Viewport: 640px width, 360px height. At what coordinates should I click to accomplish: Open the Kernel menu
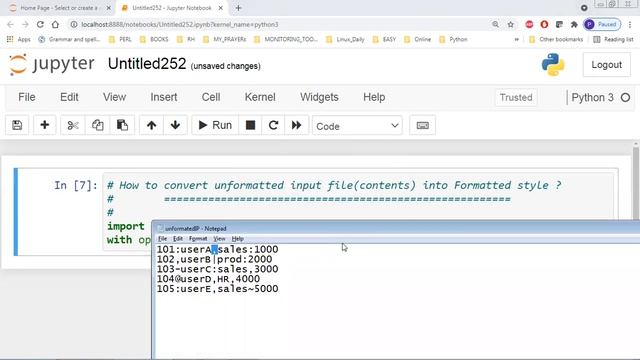[260, 97]
